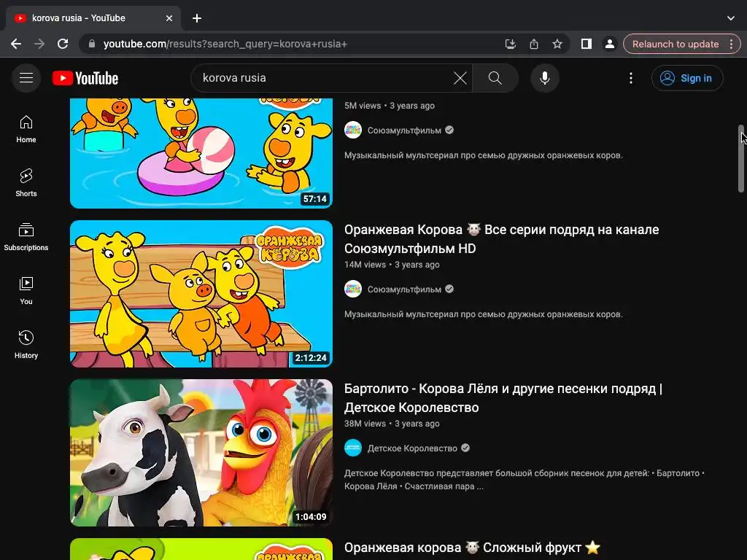Open History in the sidebar

(26, 345)
